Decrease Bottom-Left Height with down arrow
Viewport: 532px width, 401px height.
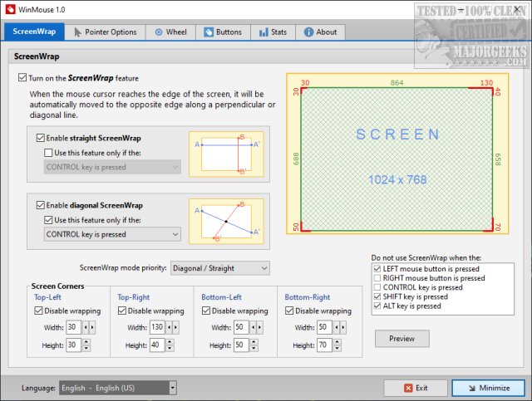pos(254,349)
